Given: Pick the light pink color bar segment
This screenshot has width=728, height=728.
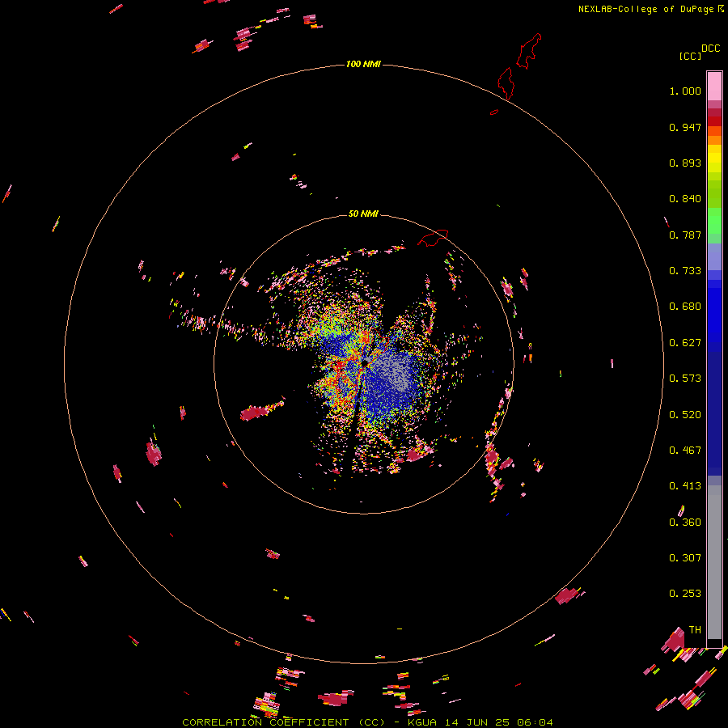Looking at the screenshot, I should click(x=714, y=86).
